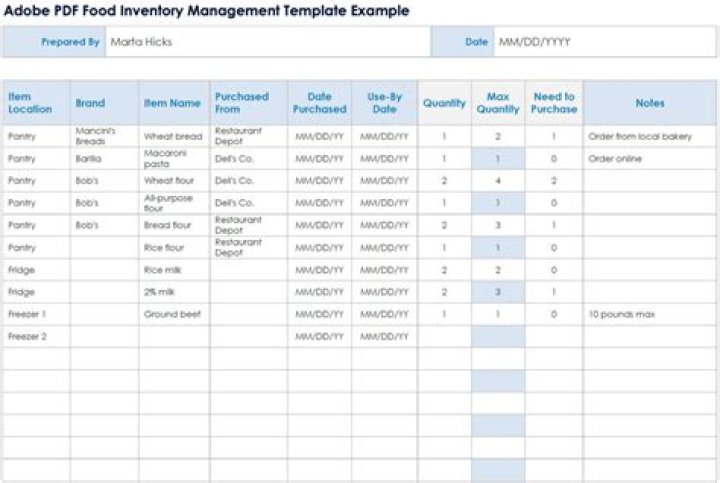Click the Ground beef item cell
The width and height of the screenshot is (720, 483).
pyautogui.click(x=174, y=314)
